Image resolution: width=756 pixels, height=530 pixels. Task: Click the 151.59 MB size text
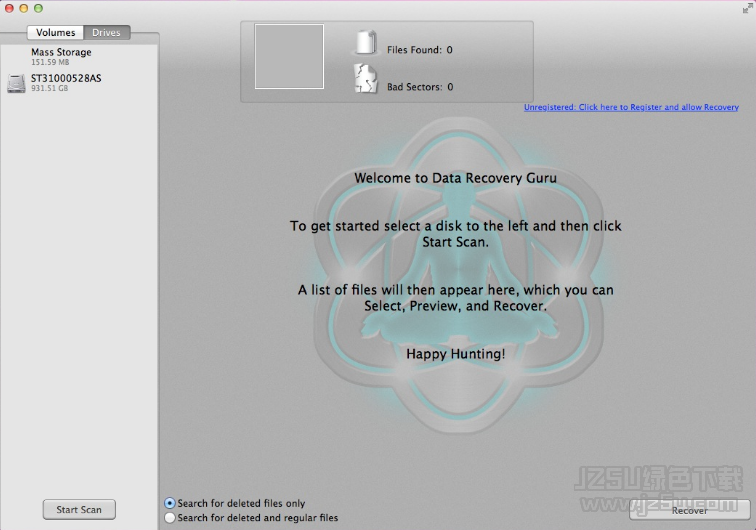click(50, 62)
